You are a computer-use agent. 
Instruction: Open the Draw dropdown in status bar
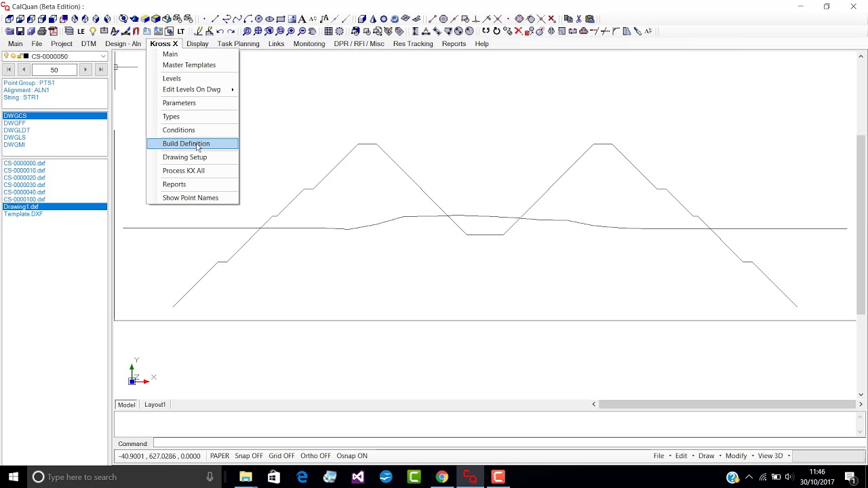[x=709, y=456]
